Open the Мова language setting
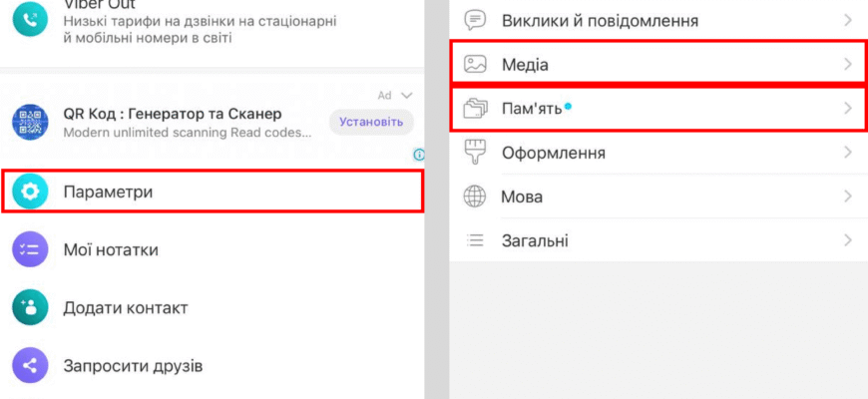The image size is (868, 399). coord(658,197)
